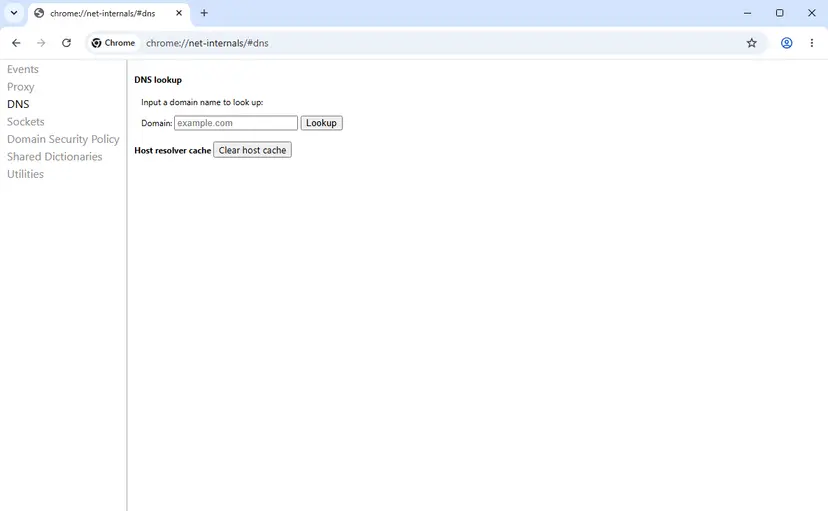Open the Events section
The image size is (828, 511).
[23, 69]
